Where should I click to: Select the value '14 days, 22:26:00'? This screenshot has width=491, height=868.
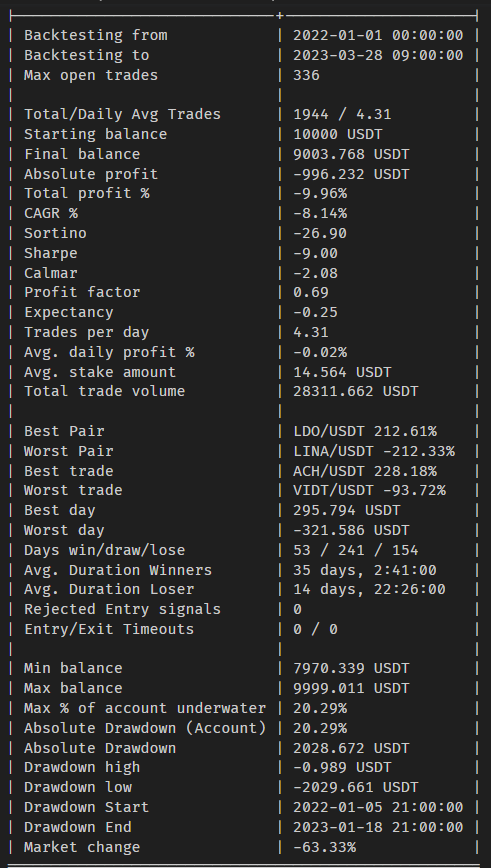click(x=369, y=590)
